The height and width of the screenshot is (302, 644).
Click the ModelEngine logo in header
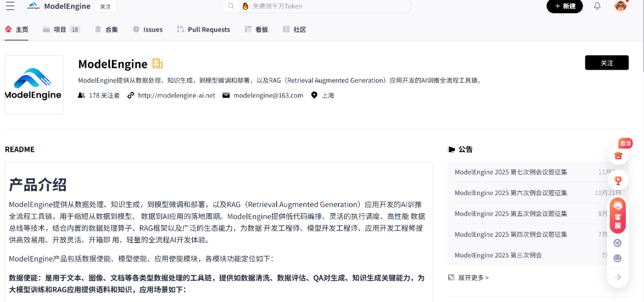(x=34, y=6)
